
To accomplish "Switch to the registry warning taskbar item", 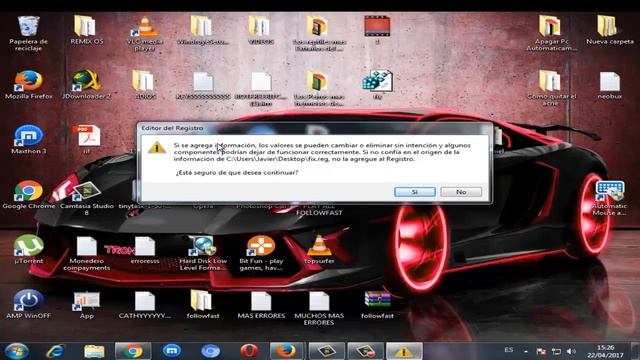I will [404, 351].
